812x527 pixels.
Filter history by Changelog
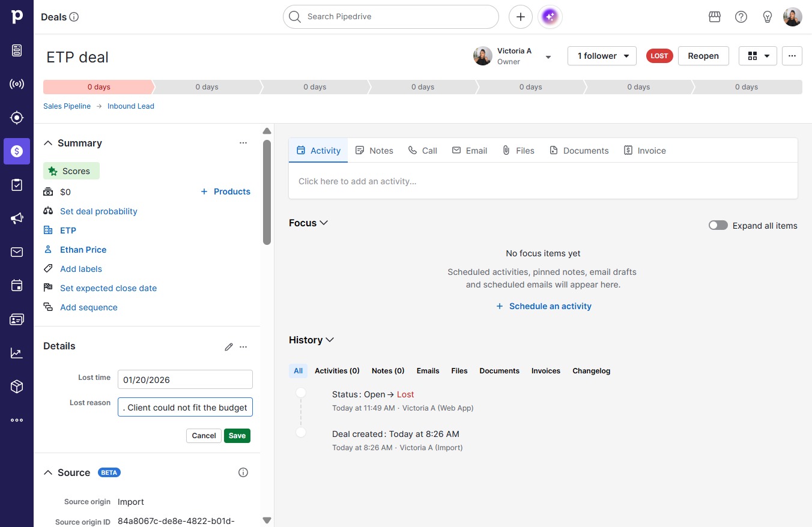[x=591, y=371]
